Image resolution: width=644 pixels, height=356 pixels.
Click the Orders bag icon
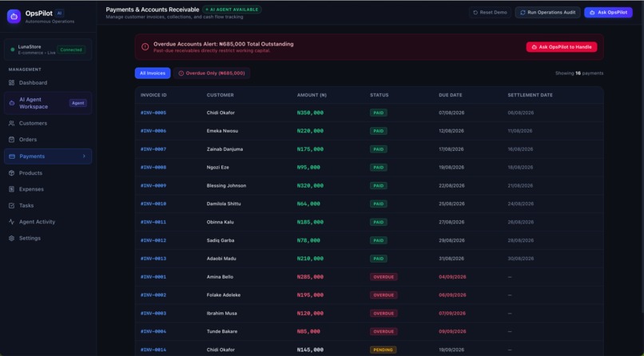click(11, 140)
